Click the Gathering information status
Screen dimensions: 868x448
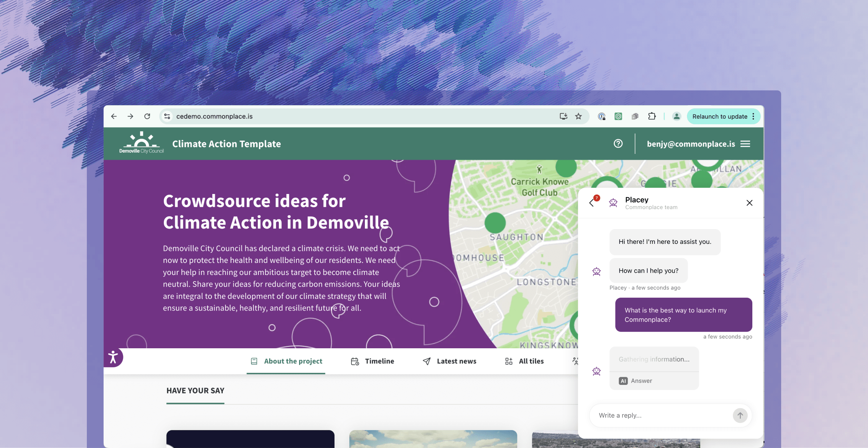[x=654, y=359]
